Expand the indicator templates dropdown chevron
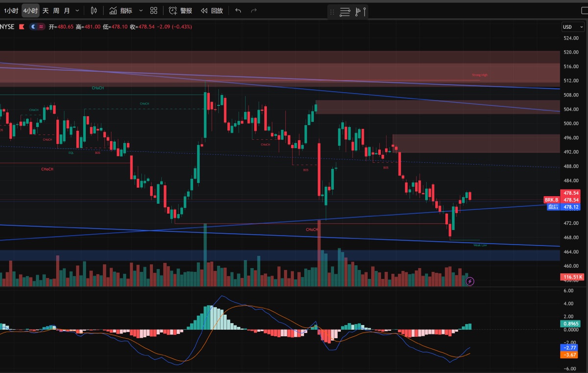Image resolution: width=588 pixels, height=373 pixels. click(x=141, y=10)
